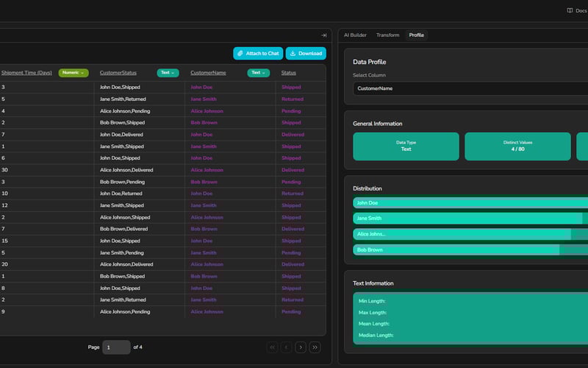Go to the next page of results
This screenshot has height=368, width=588.
pos(301,347)
